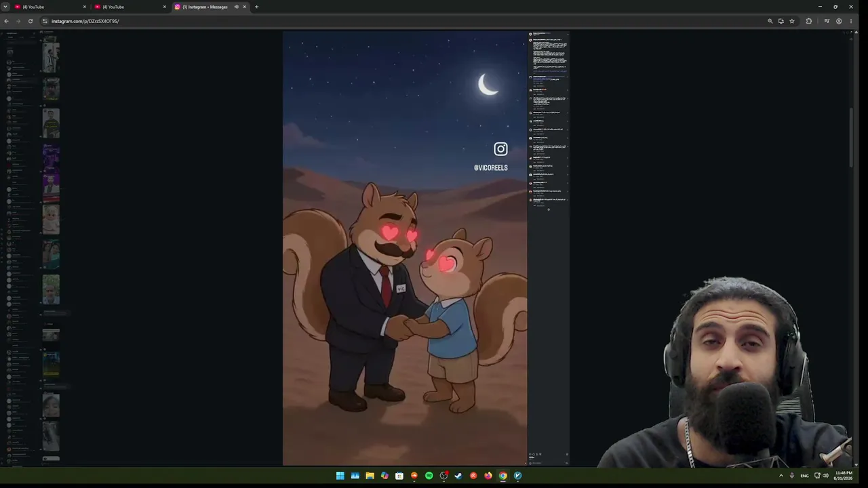Switch to Google Chrome in the taskbar
Image resolution: width=868 pixels, height=488 pixels.
pyautogui.click(x=503, y=476)
